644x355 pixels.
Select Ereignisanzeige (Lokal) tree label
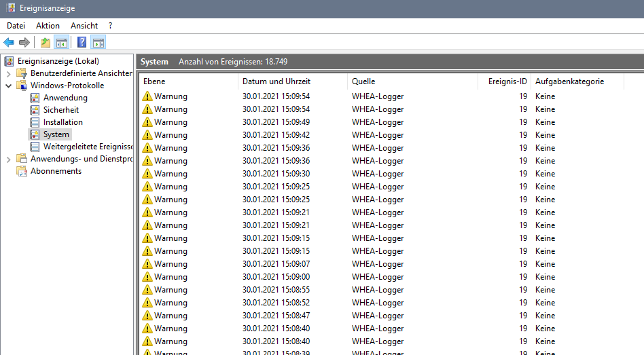tap(58, 61)
